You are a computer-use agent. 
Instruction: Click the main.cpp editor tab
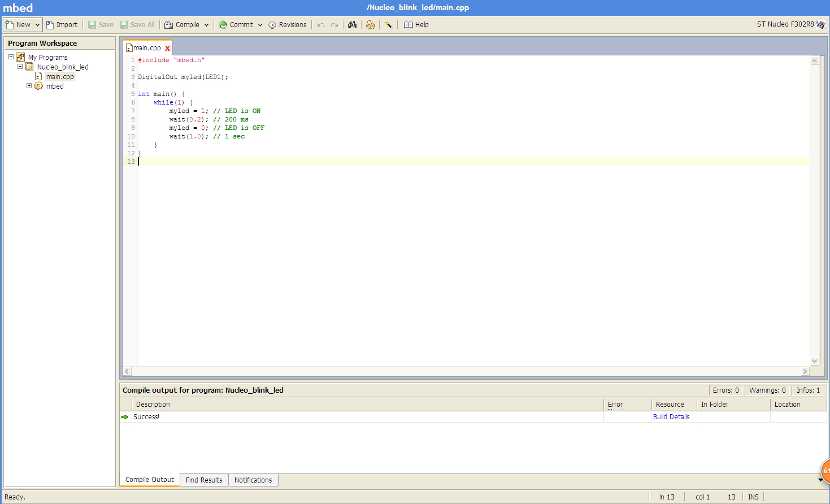(147, 48)
